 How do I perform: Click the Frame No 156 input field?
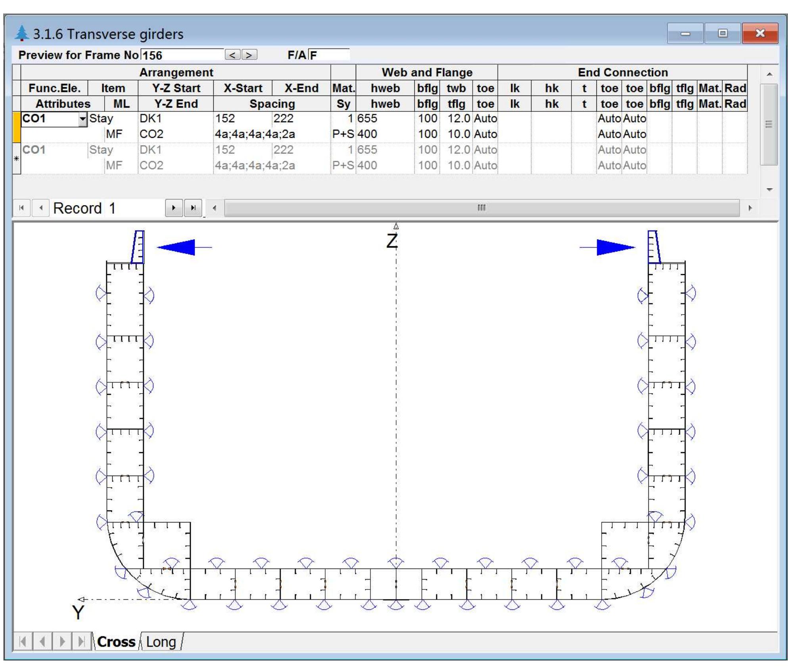(x=182, y=55)
